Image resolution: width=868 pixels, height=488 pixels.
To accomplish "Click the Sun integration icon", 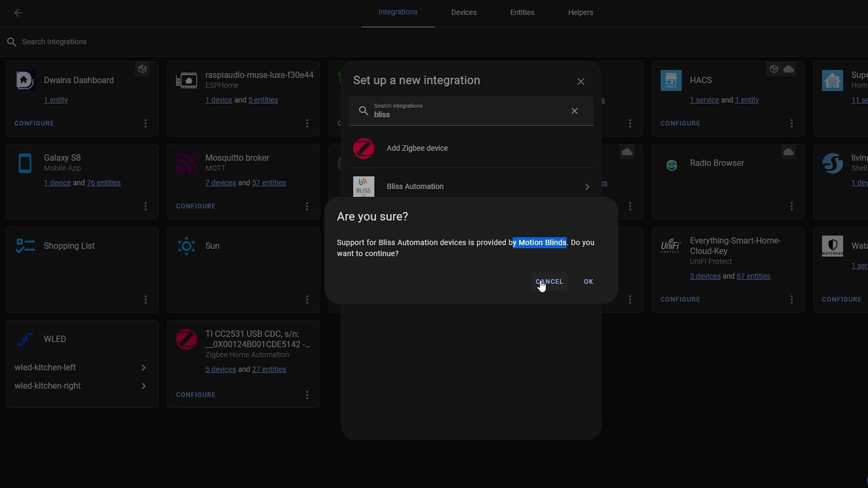I will [187, 246].
